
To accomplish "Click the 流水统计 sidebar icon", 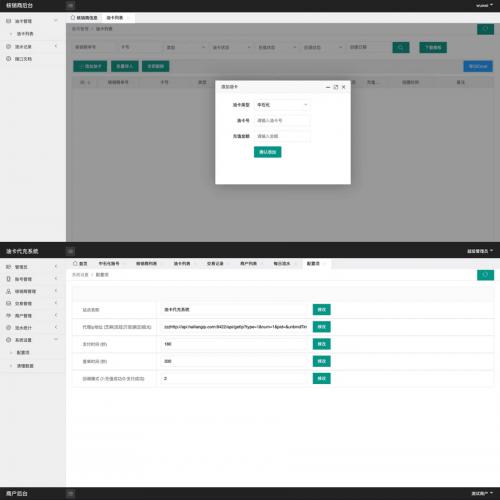I will pos(9,328).
